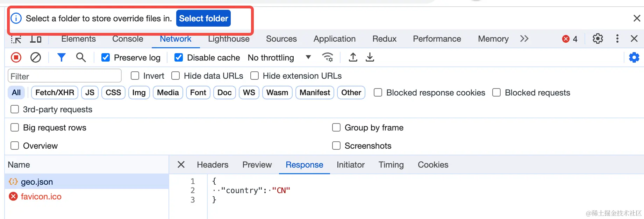Uncheck Disable cache checkbox
This screenshot has width=644, height=219.
pos(179,57)
